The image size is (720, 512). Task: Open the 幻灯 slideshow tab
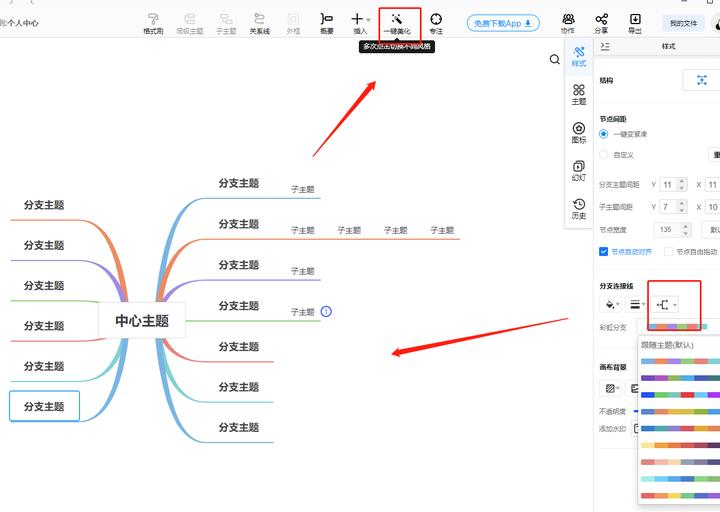coord(579,171)
